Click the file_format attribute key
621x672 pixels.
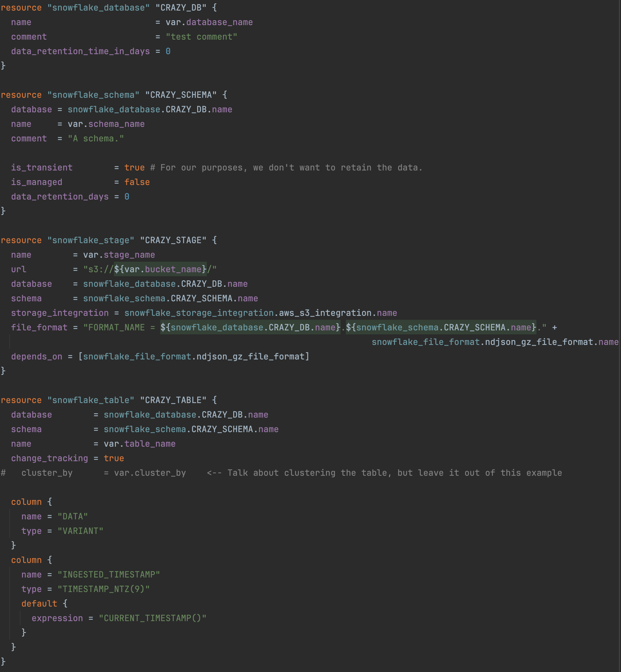pos(39,327)
